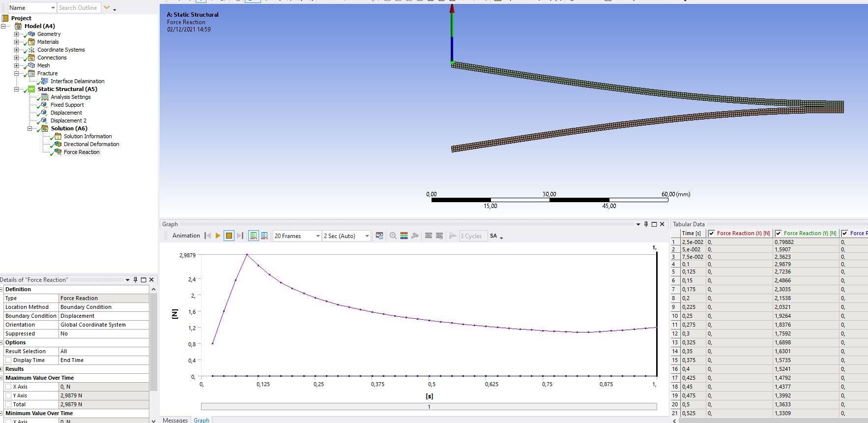Click the colored grid icon in Graph toolbar
The height and width of the screenshot is (423, 868).
[404, 236]
